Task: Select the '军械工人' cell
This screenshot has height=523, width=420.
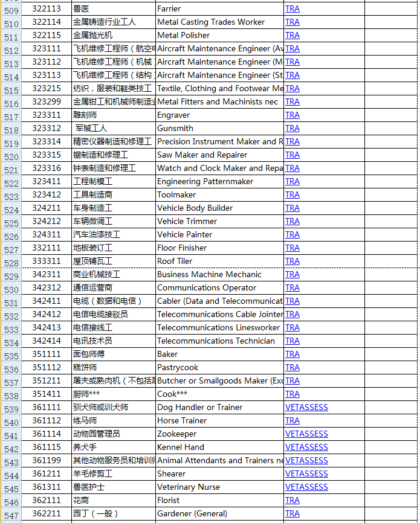Action: (x=114, y=129)
